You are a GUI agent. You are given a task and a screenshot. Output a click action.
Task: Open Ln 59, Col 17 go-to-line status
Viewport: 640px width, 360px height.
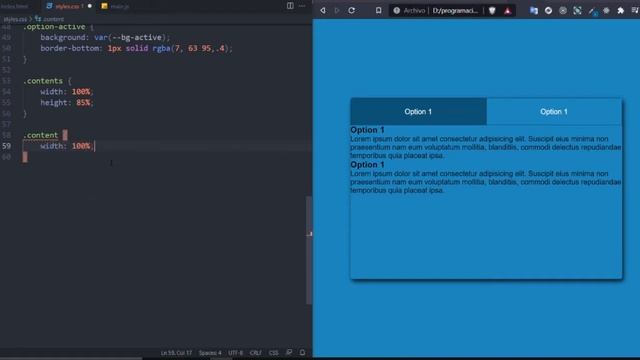pos(176,353)
